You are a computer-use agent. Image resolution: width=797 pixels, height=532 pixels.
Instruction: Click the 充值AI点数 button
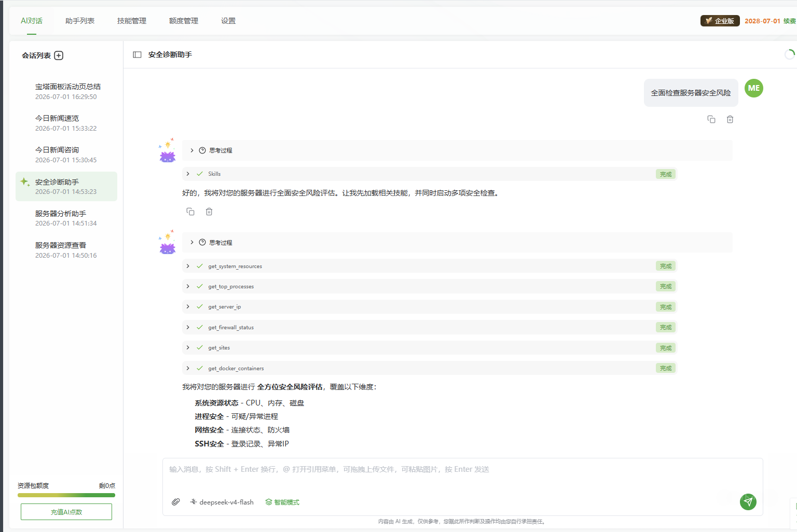[x=66, y=512]
